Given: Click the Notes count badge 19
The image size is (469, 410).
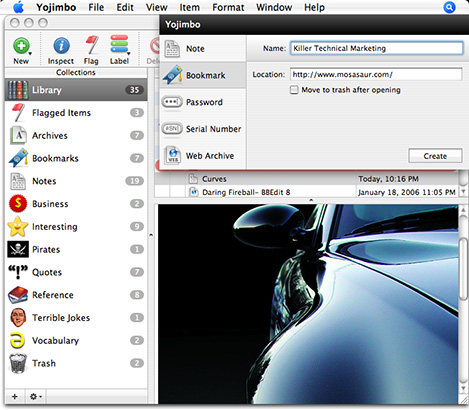Looking at the screenshot, I should (x=134, y=181).
